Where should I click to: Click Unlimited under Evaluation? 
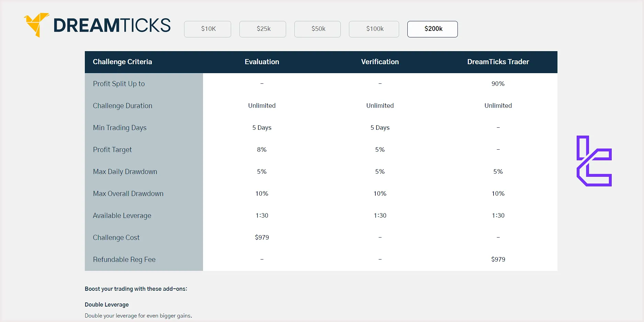point(262,106)
